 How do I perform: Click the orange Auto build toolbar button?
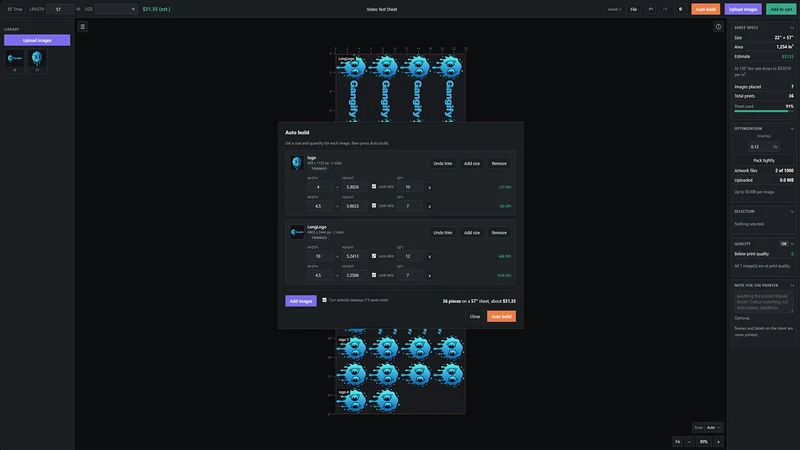[705, 9]
